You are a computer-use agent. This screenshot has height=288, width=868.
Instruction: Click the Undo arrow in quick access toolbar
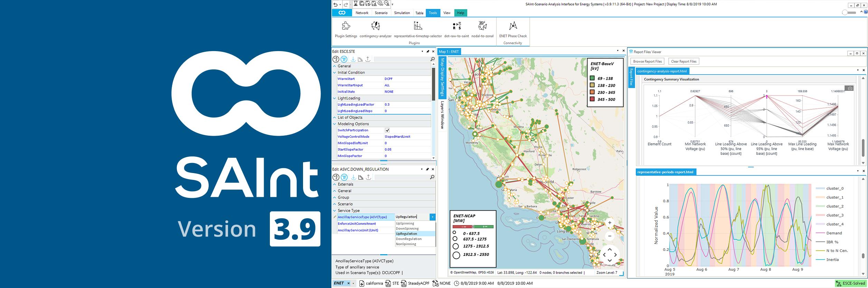336,4
